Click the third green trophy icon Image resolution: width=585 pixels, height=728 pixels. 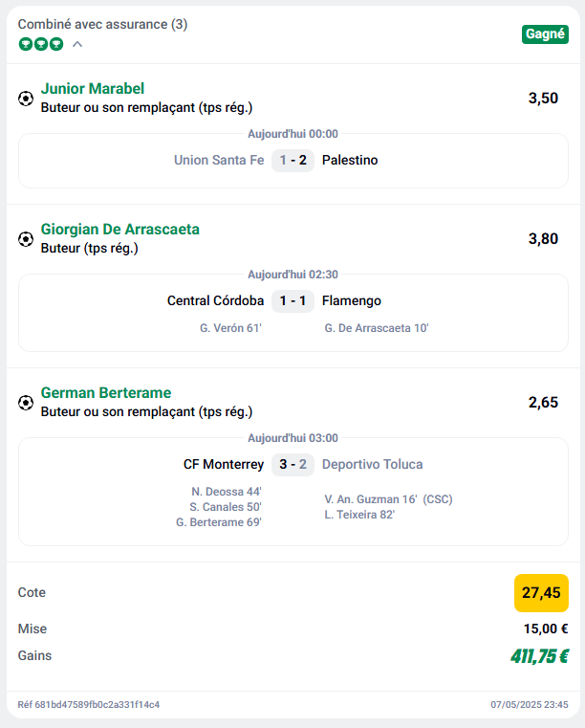point(56,45)
